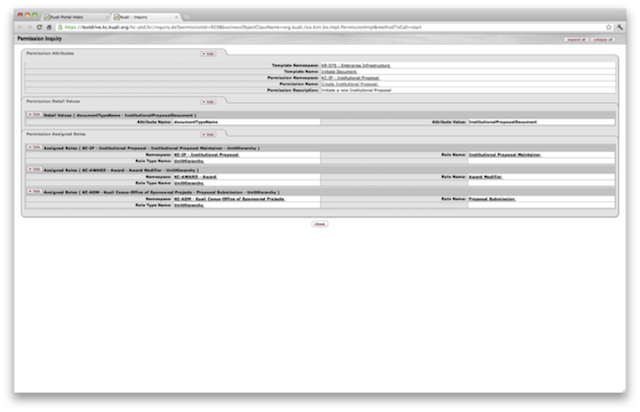Open the browser wrench settings icon
This screenshot has width=640, height=412.
pos(620,27)
